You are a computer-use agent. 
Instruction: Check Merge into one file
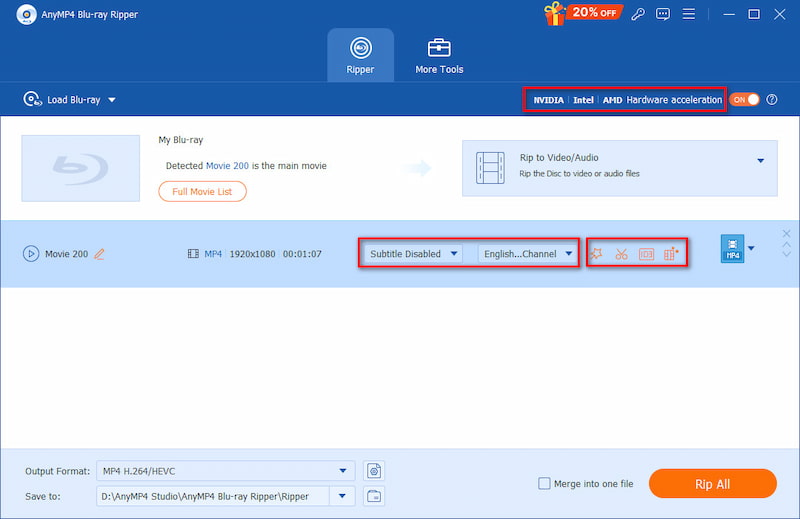pos(544,483)
